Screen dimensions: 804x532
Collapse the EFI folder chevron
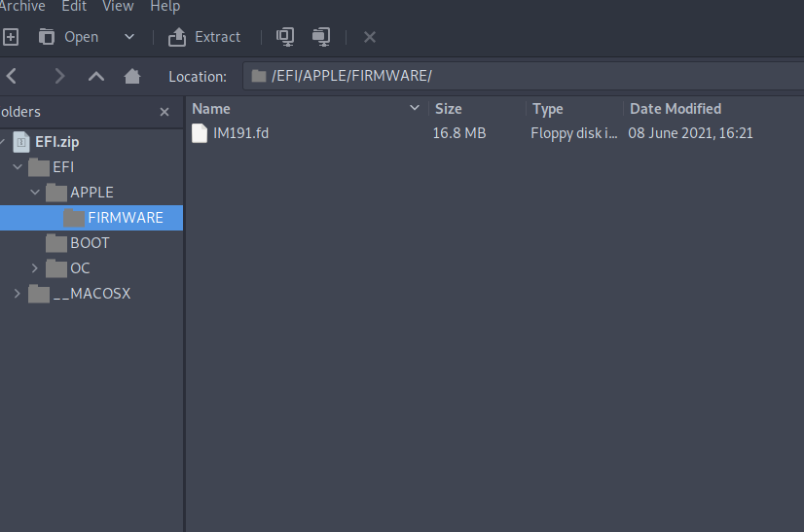point(18,167)
